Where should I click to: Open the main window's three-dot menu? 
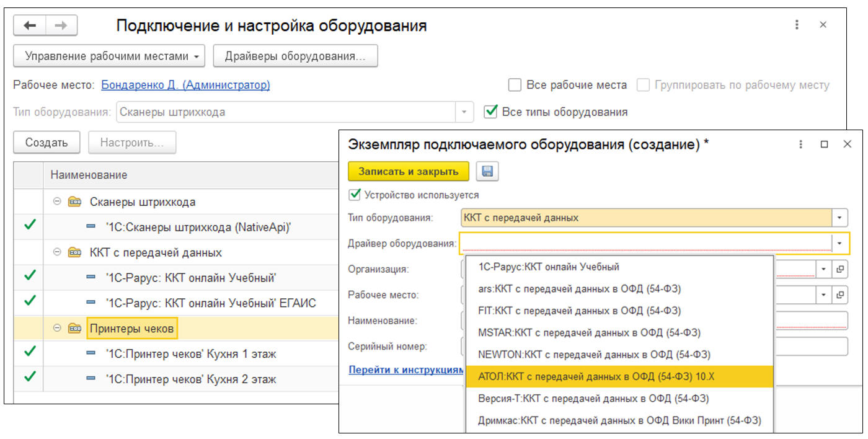(797, 25)
